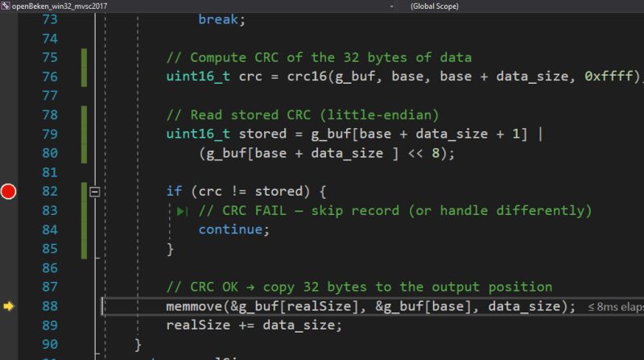644x360 pixels.
Task: Click the 'break;' statement on line 73
Action: tap(222, 19)
